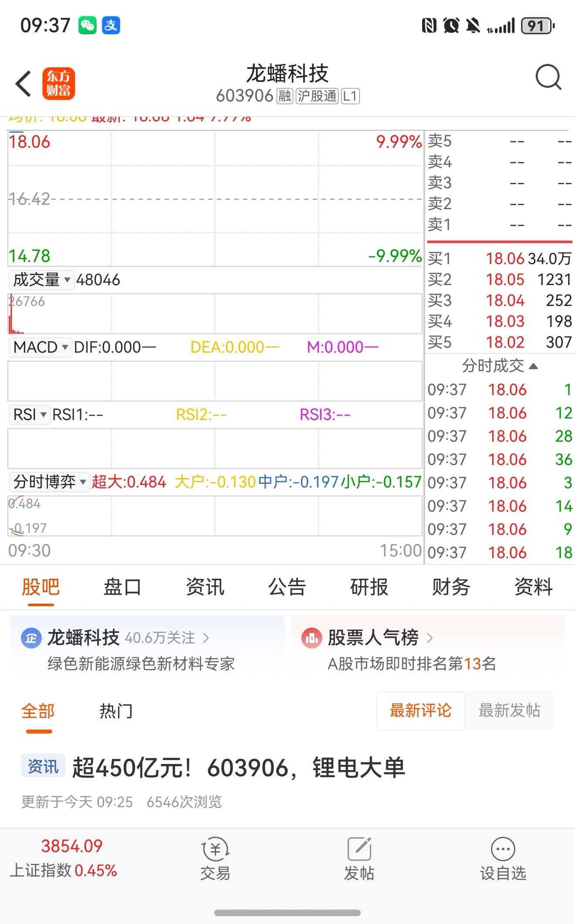The width and height of the screenshot is (575, 924).
Task: Select the 股吧 tab
Action: pyautogui.click(x=41, y=587)
